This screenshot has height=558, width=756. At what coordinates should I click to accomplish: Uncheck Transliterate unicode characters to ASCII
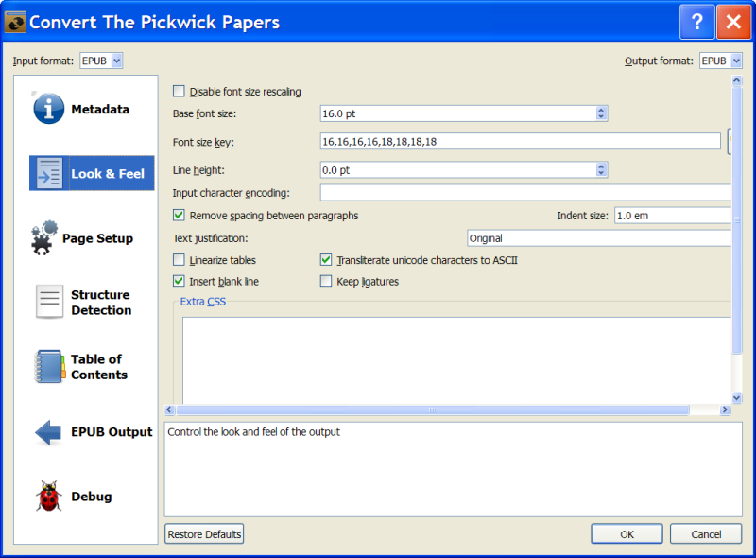(326, 260)
